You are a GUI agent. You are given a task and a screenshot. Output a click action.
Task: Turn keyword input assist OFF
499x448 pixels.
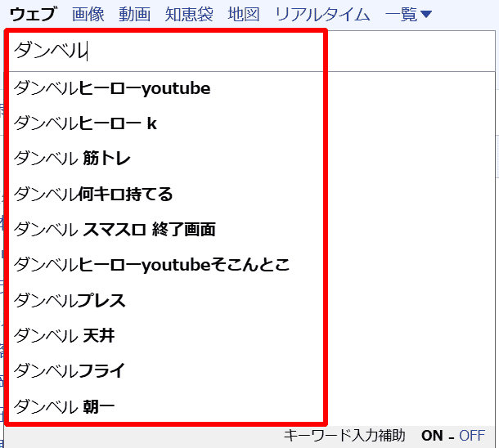pyautogui.click(x=472, y=436)
